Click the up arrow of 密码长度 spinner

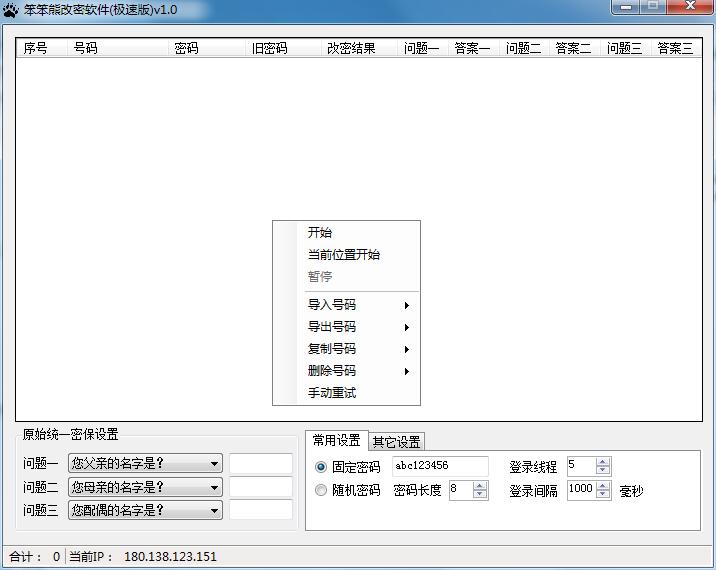tap(480, 485)
